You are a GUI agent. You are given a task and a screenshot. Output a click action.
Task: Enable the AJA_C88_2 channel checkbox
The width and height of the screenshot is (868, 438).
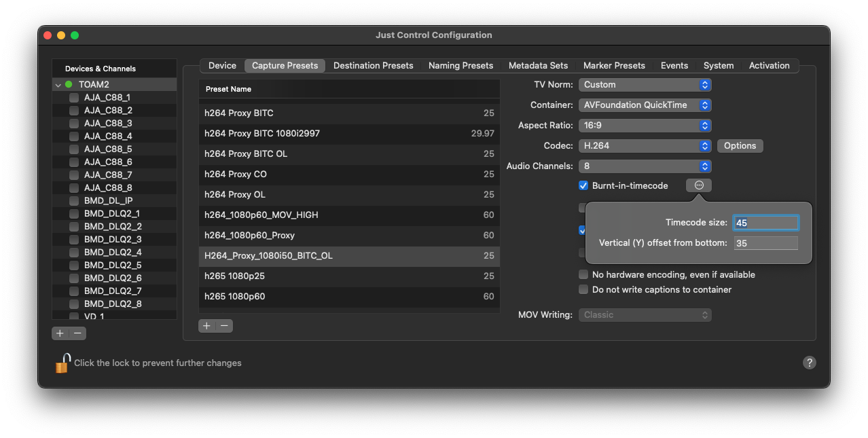coord(74,111)
